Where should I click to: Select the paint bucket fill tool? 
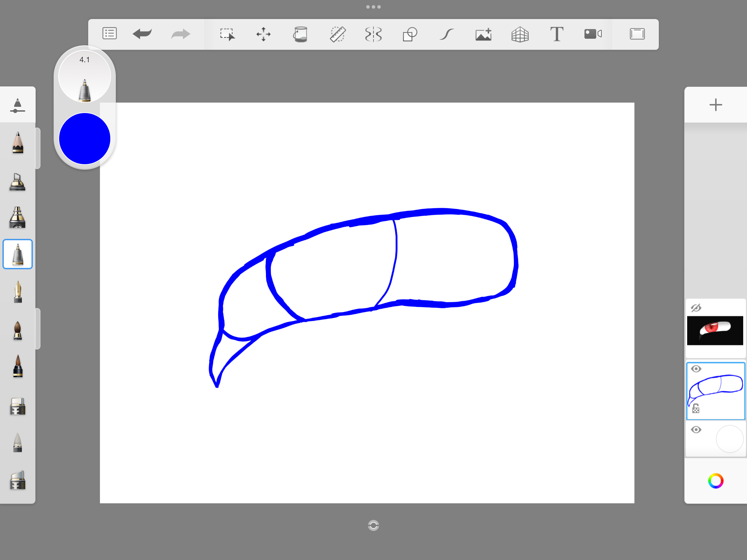click(301, 34)
